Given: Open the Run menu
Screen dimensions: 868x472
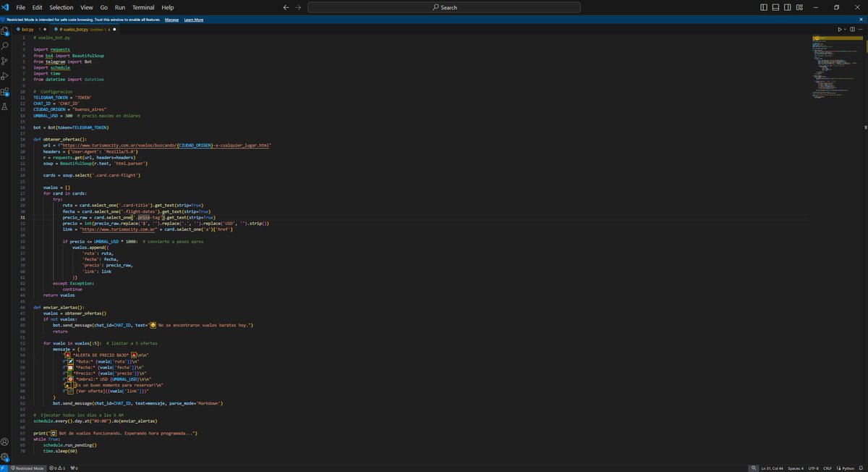Looking at the screenshot, I should pos(120,7).
